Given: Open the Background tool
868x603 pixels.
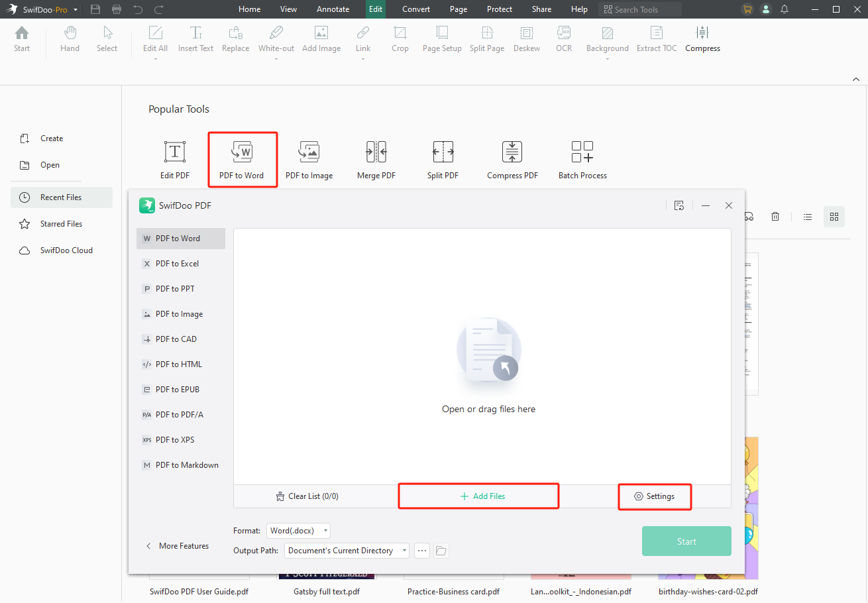Looking at the screenshot, I should click(x=608, y=39).
